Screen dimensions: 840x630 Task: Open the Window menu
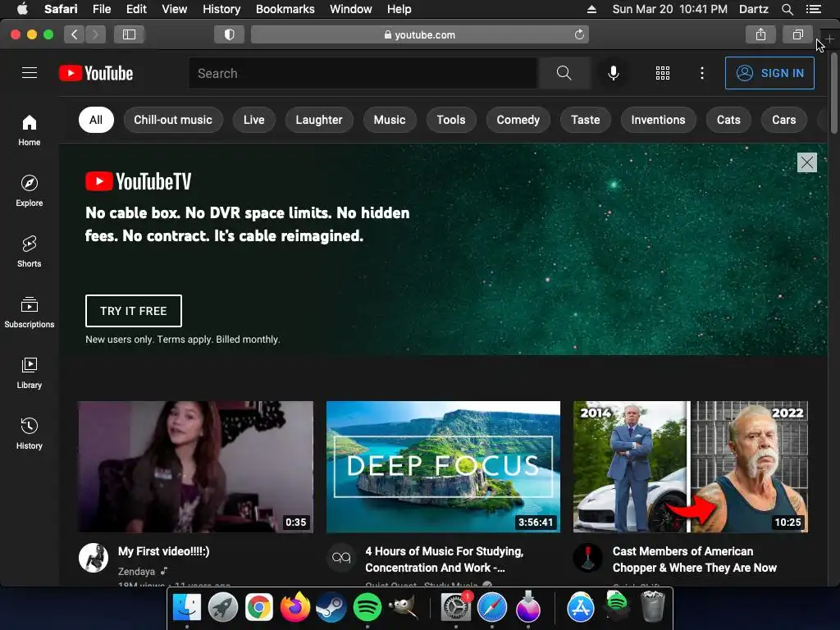350,9
